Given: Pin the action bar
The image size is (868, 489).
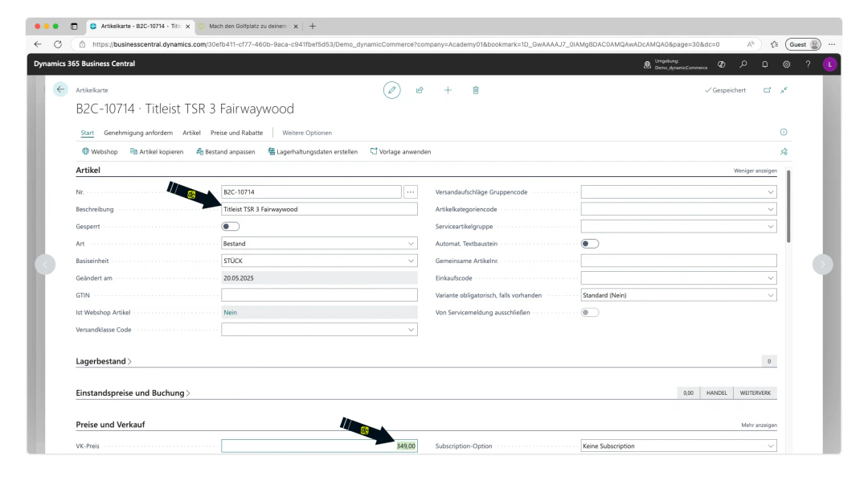Looking at the screenshot, I should (x=784, y=152).
